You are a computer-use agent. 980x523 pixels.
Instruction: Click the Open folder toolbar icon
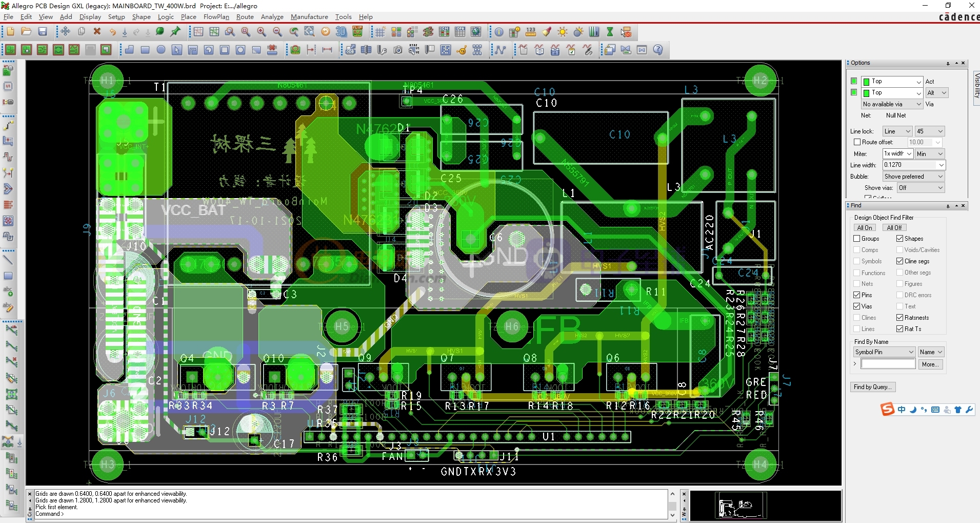coord(26,32)
